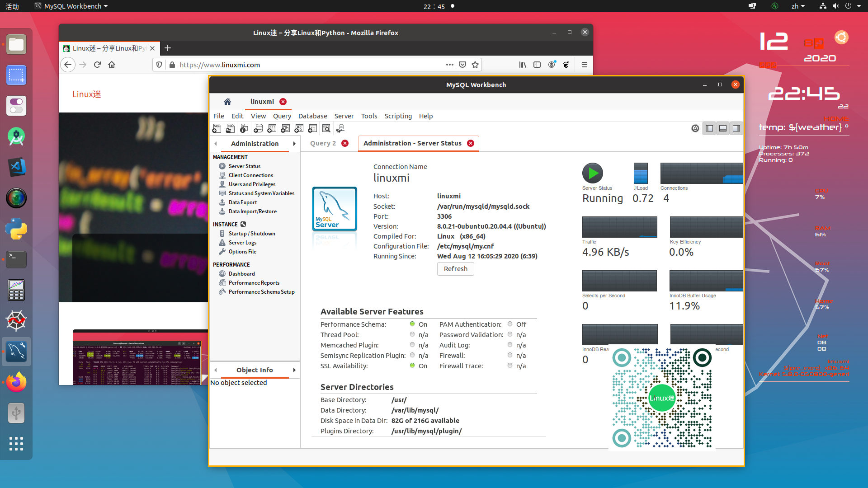
Task: Reload the Firefox page
Action: 97,65
